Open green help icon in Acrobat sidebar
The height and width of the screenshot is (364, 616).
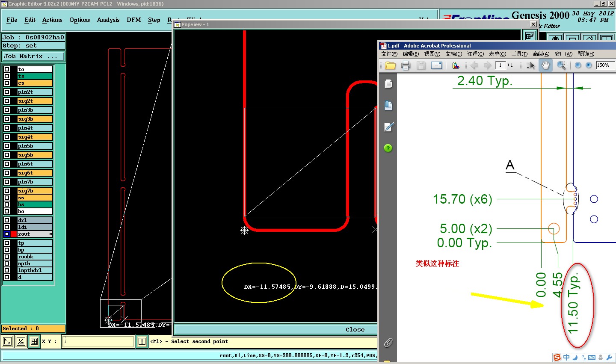388,148
